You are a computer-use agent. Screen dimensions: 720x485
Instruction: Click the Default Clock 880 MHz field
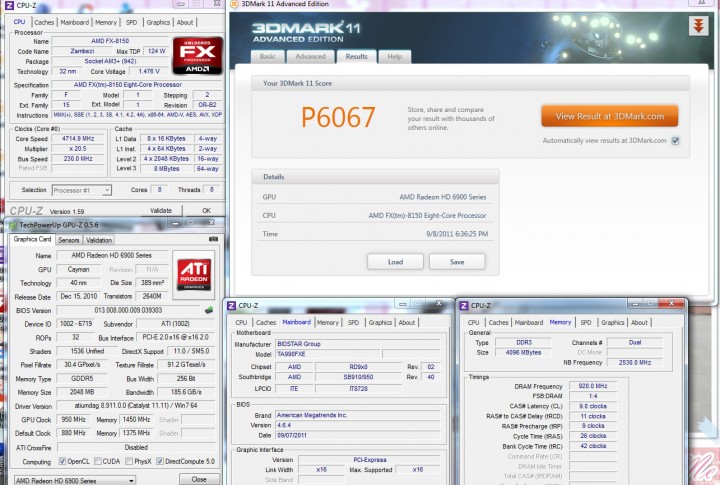pos(73,433)
